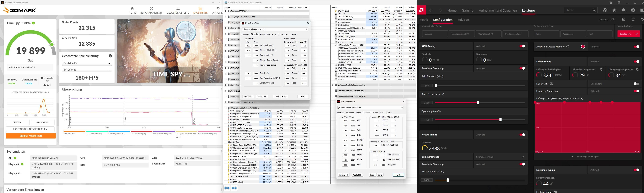
Task: Collapse Thermische Grenzen der GPU group
Action: (335, 45)
